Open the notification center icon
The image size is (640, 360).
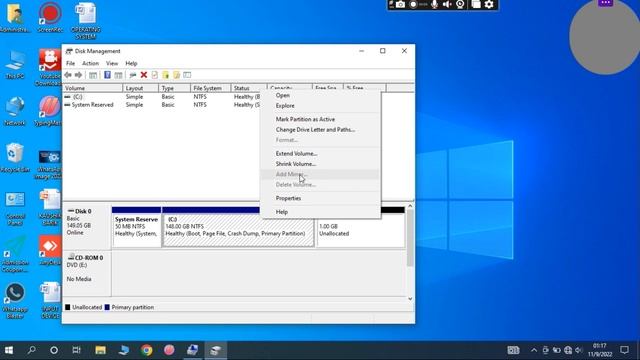pos(624,350)
